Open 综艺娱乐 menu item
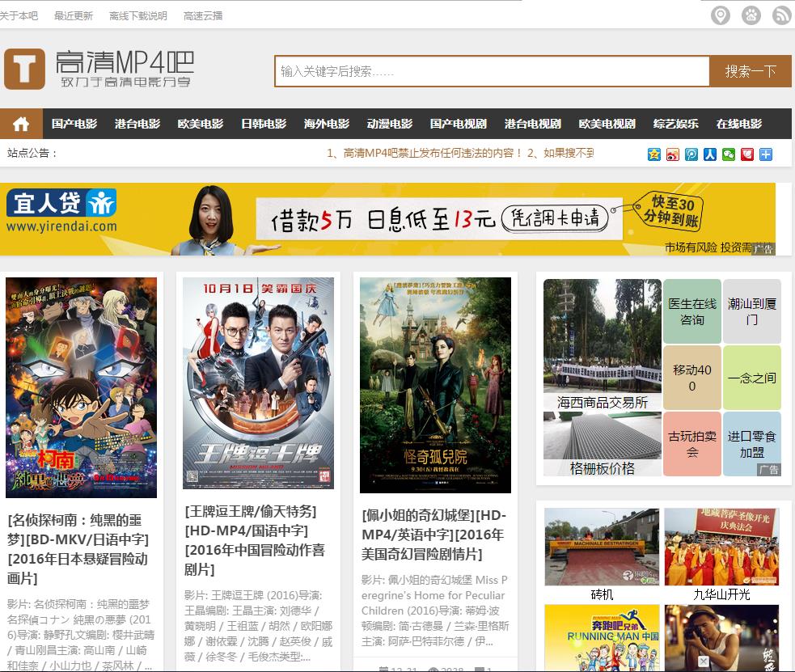795x672 pixels. 676,124
